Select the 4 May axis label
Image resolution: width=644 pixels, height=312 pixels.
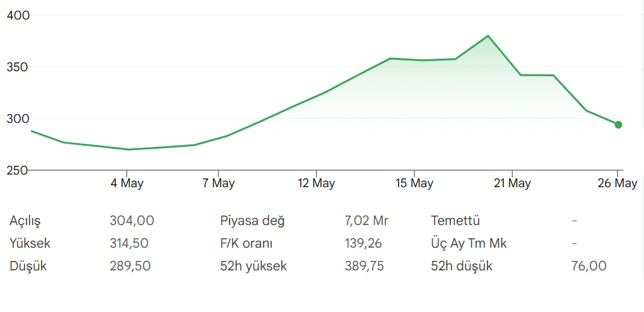pyautogui.click(x=127, y=183)
